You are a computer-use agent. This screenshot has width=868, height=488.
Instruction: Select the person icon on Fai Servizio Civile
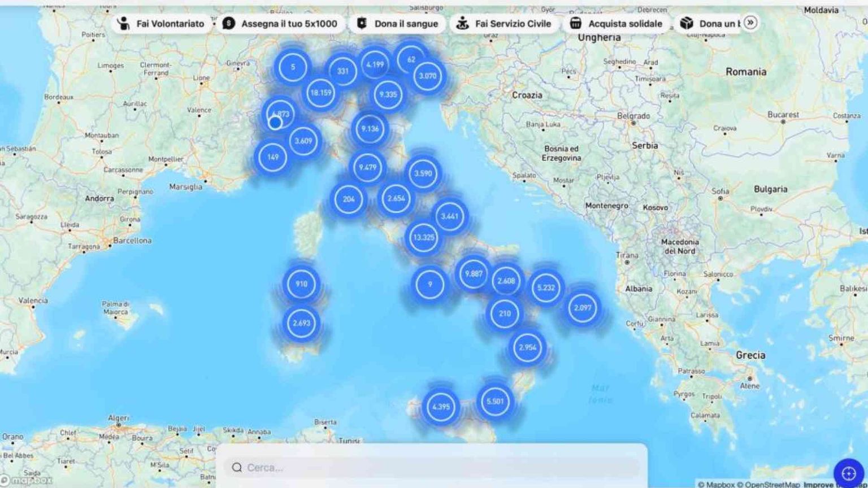pos(462,24)
